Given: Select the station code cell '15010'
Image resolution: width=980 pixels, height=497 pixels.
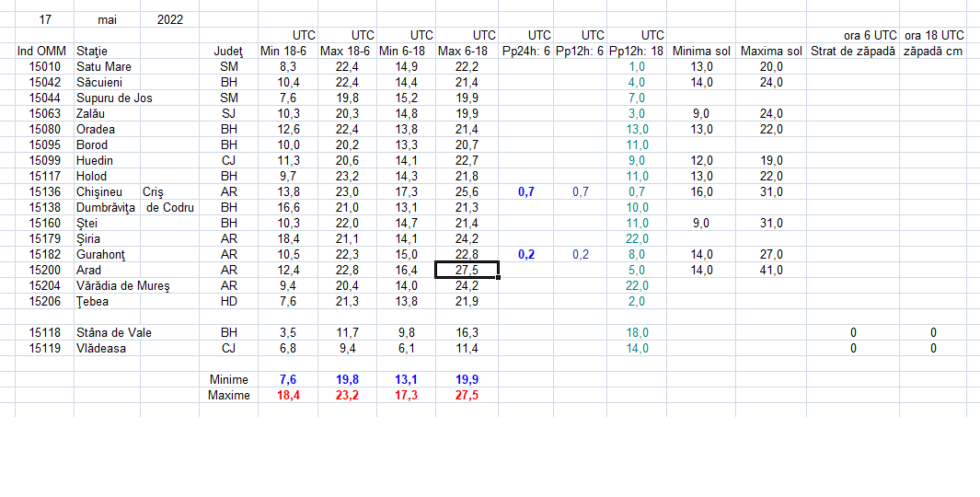Looking at the screenshot, I should pos(44,67).
